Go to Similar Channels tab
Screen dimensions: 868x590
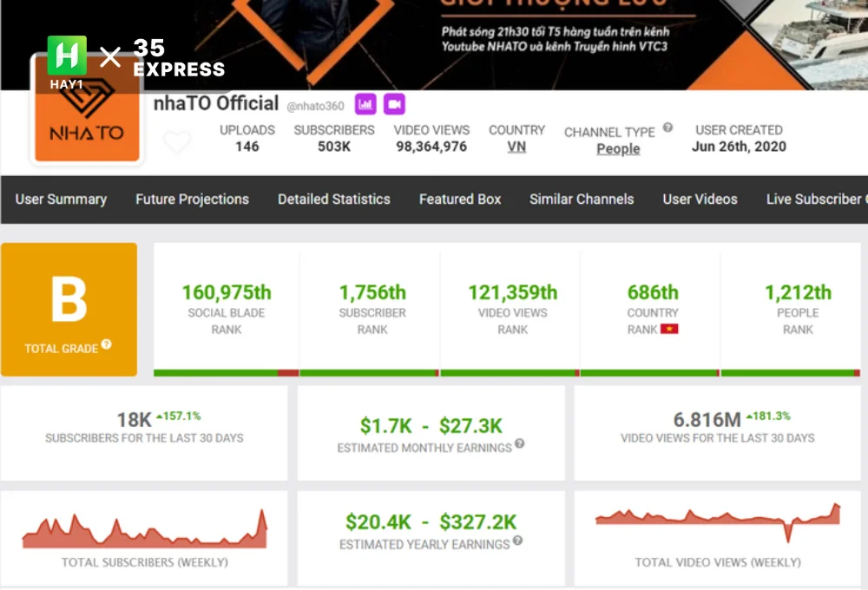582,200
